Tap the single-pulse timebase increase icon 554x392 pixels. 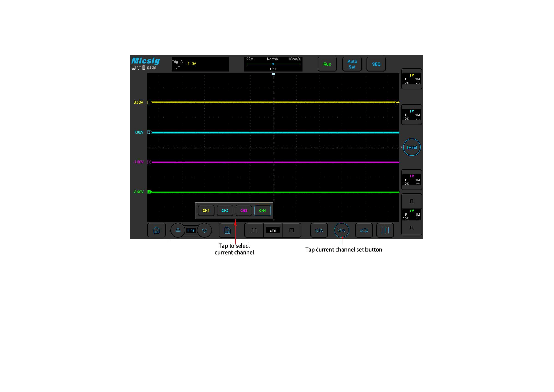click(292, 230)
